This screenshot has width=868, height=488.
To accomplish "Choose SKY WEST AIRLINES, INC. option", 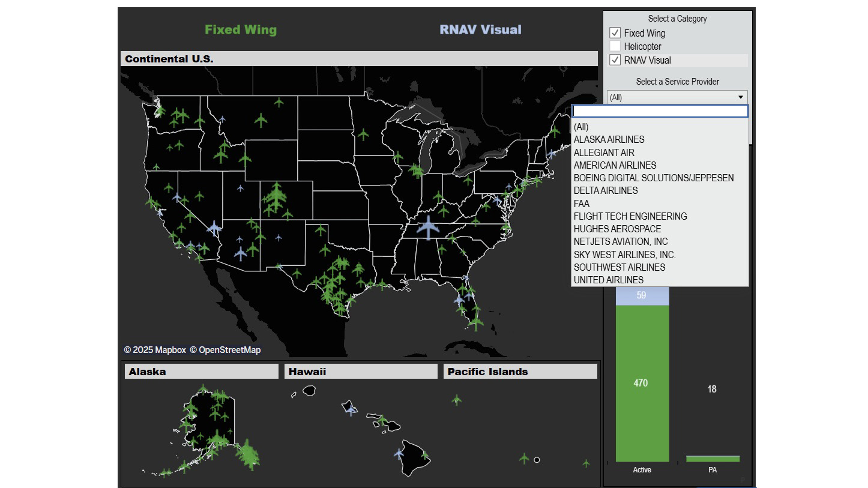I will [x=660, y=255].
